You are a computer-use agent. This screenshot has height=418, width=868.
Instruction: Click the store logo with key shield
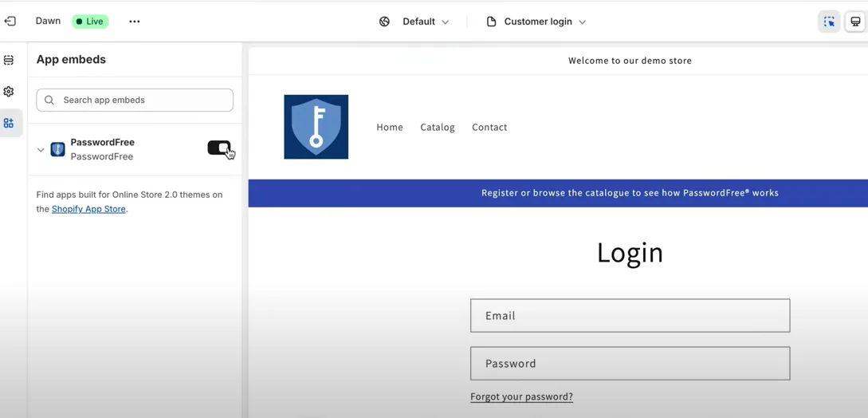pyautogui.click(x=316, y=127)
